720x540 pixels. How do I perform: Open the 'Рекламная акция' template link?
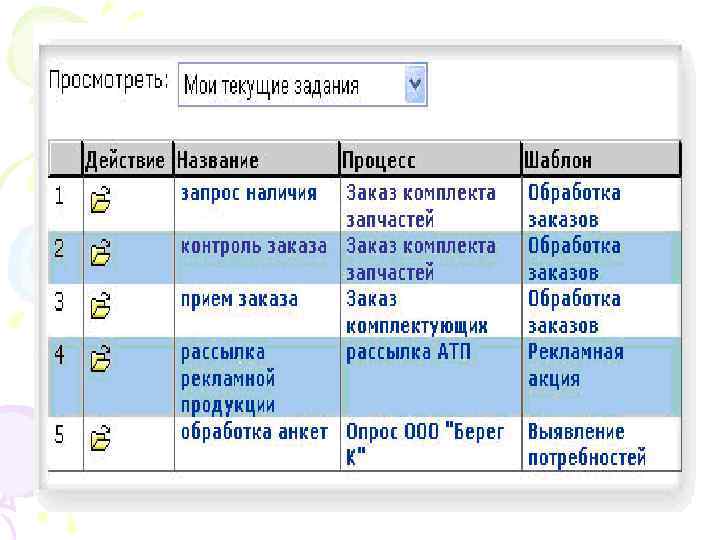[x=575, y=365]
